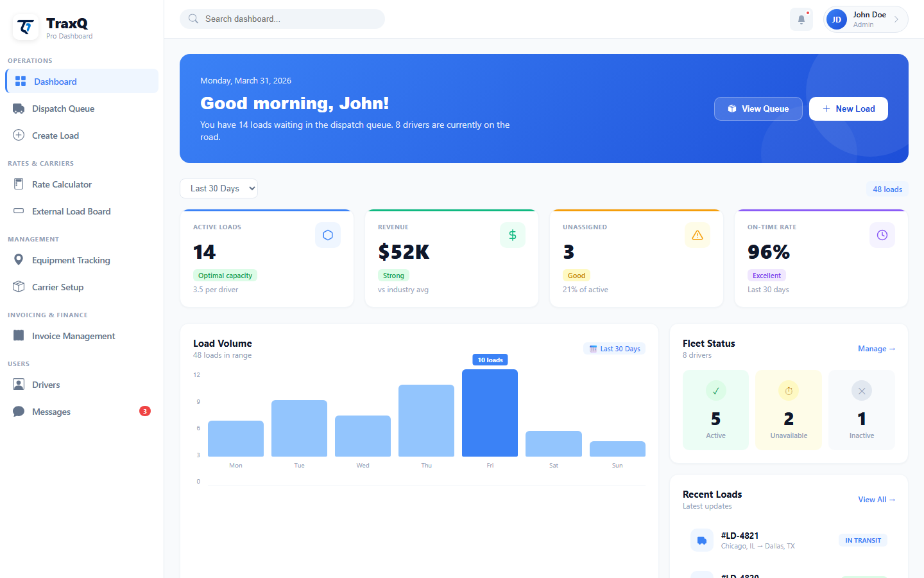This screenshot has width=924, height=578.
Task: Click the Equipment Tracking location pin icon
Action: 19,260
